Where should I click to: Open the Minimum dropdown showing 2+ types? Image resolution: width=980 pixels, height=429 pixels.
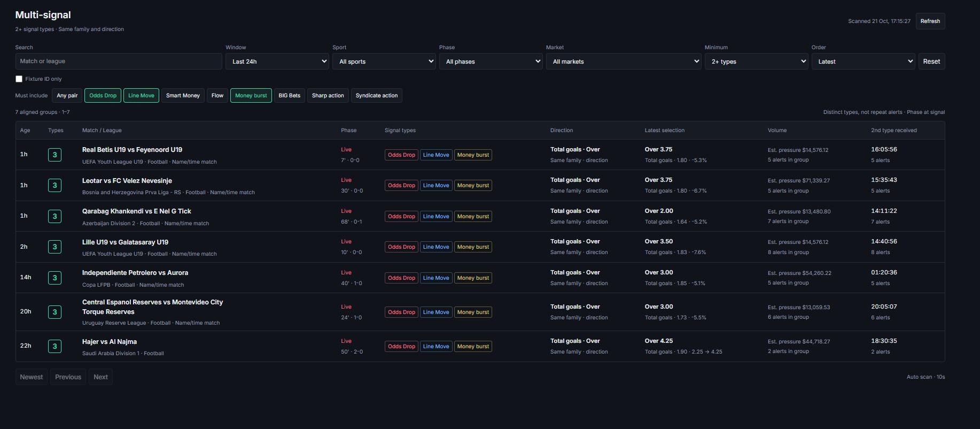point(757,62)
